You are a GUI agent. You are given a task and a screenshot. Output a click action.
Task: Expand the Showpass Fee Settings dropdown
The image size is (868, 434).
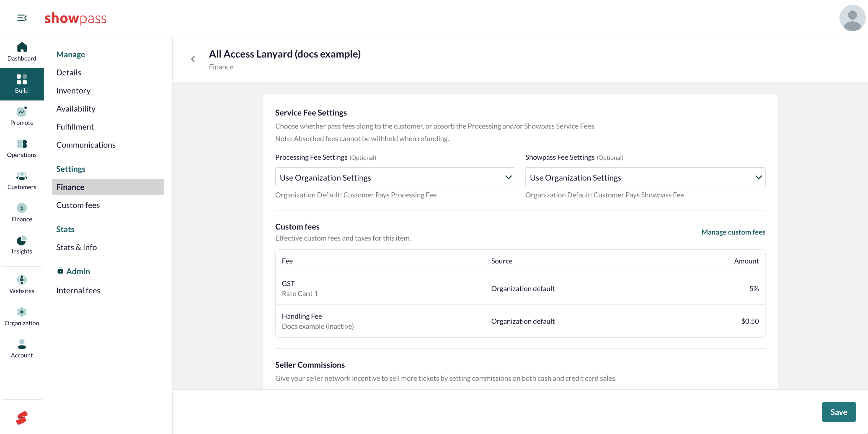(x=645, y=178)
